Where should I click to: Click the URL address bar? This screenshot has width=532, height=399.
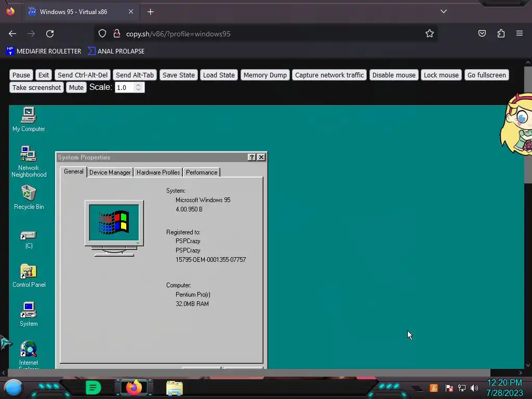pos(265,34)
